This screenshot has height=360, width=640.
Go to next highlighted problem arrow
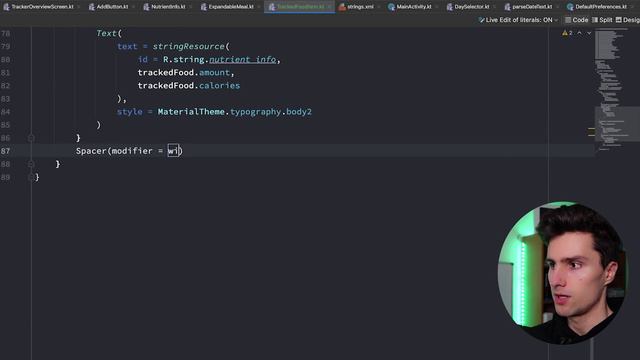[x=589, y=33]
